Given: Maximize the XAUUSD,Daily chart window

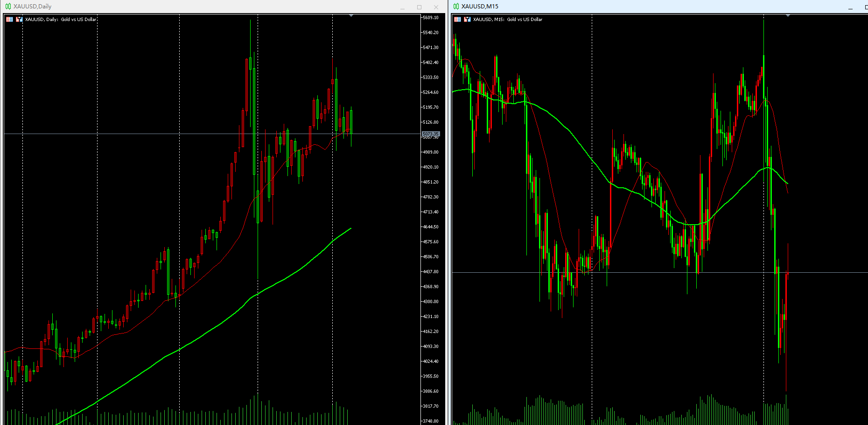Looking at the screenshot, I should 419,7.
